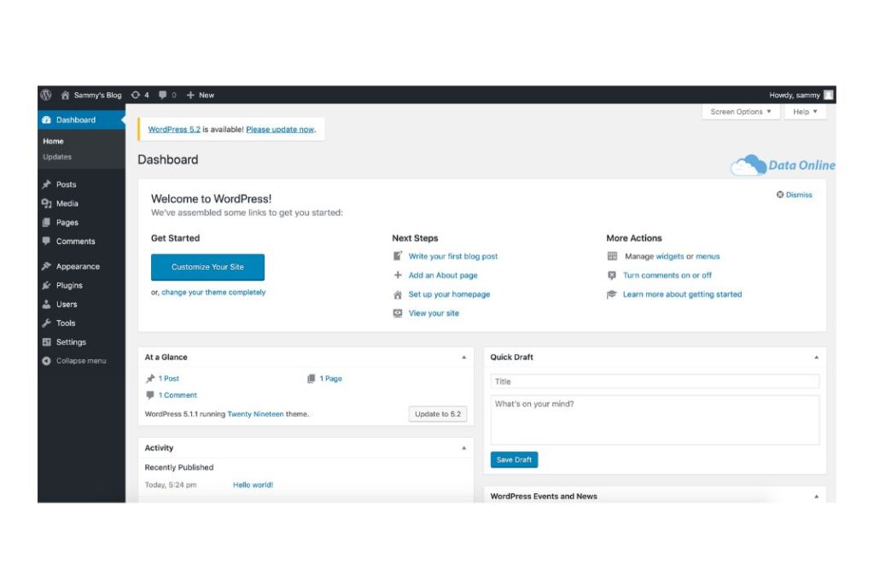The height and width of the screenshot is (588, 874).
Task: Open Updates under Dashboard menu
Action: tap(57, 157)
